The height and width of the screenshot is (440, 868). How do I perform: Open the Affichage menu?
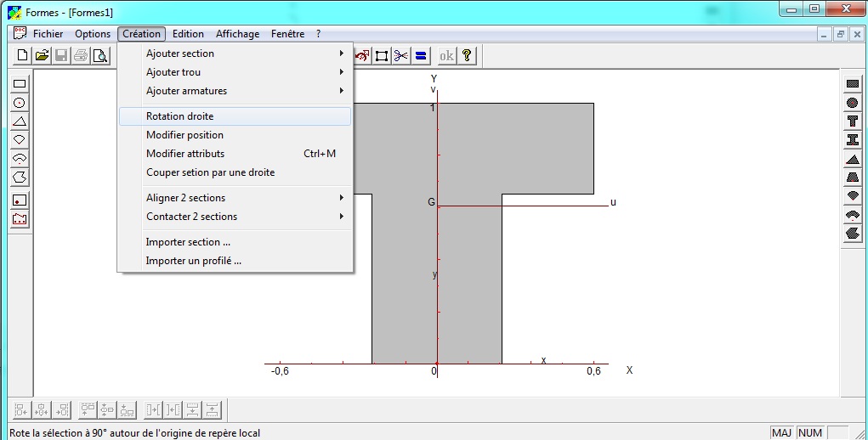tap(237, 34)
